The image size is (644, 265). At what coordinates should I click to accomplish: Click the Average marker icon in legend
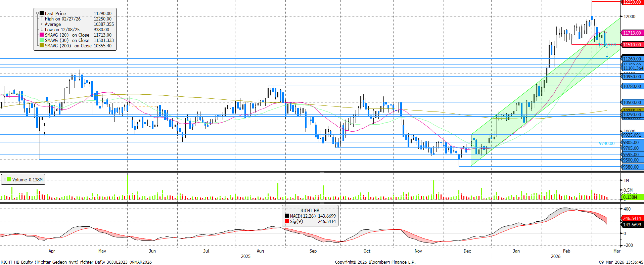42,24
